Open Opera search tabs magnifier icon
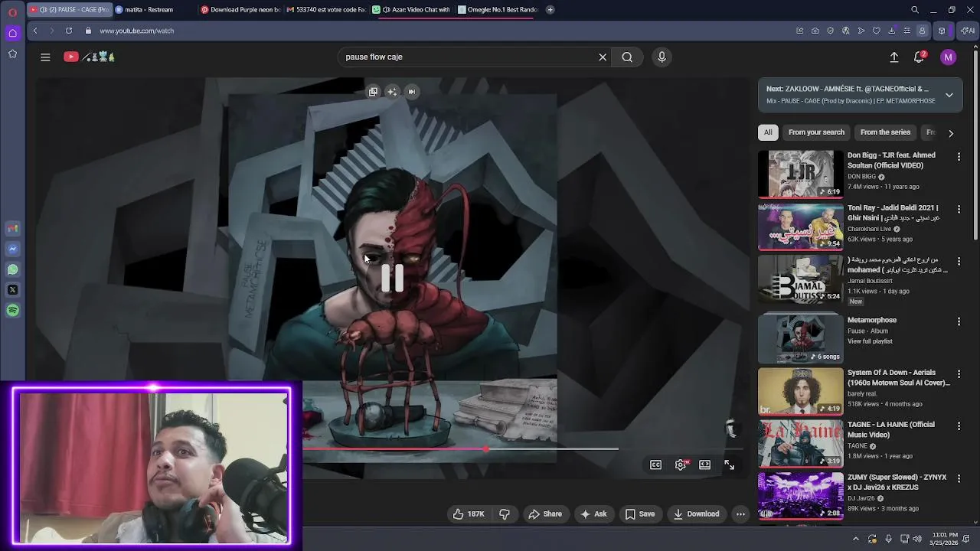This screenshot has height=551, width=980. click(914, 10)
